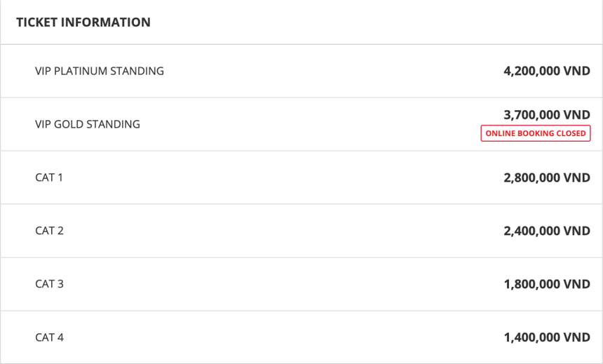Pick the CAT 4 ticket category row
Viewport: 603px width, 364px height.
coord(301,337)
